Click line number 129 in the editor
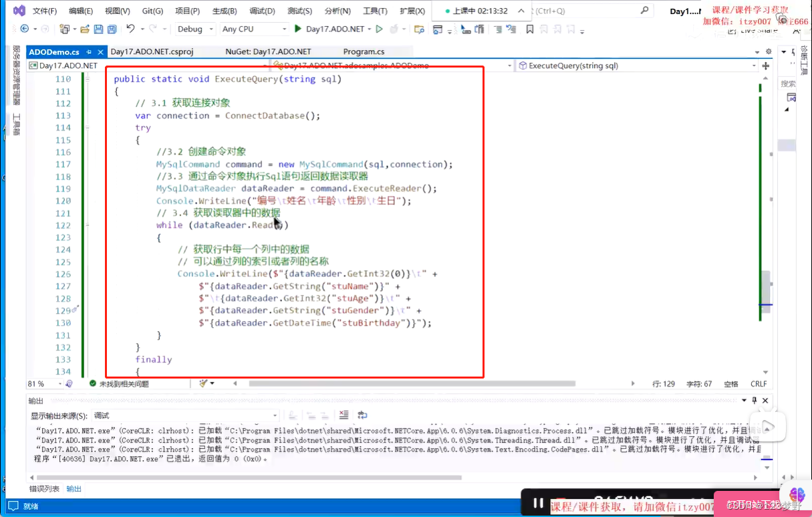Image resolution: width=812 pixels, height=517 pixels. 63,310
